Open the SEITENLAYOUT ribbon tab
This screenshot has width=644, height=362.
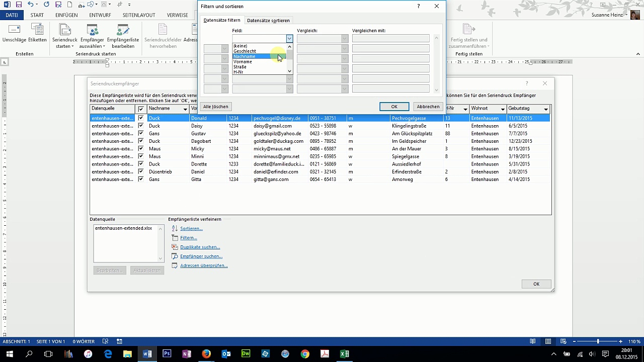tap(139, 15)
